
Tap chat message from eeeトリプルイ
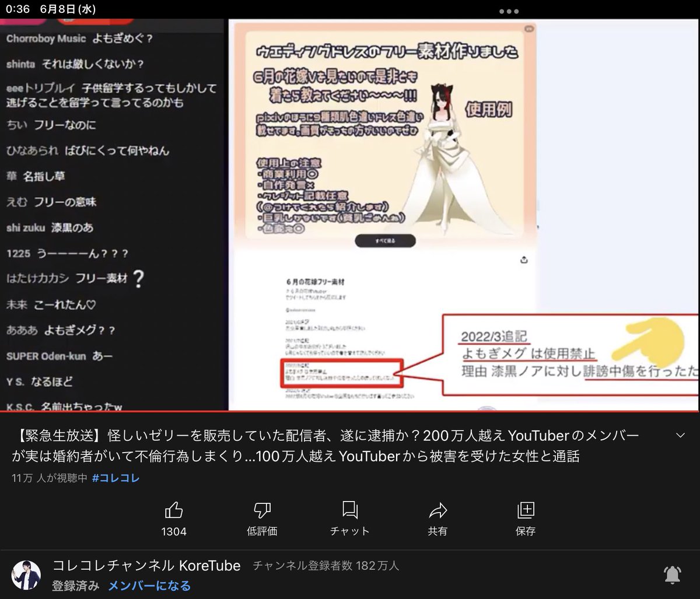point(111,96)
